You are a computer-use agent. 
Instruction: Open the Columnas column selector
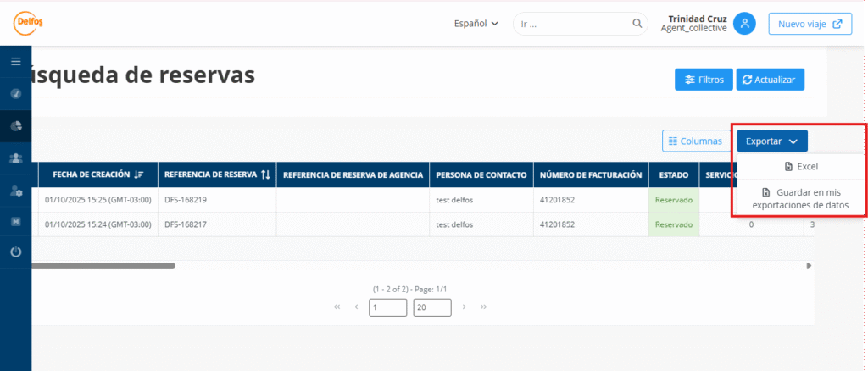[x=694, y=141]
